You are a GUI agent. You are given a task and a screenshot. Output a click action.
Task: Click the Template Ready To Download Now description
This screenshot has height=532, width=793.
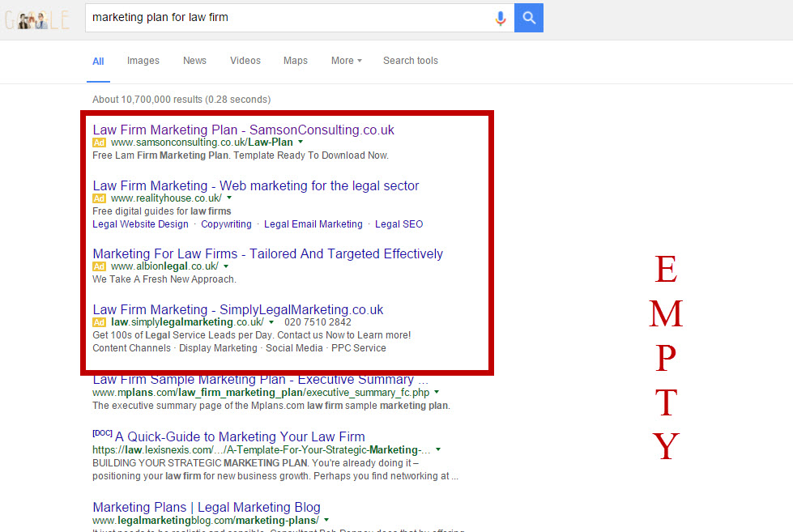(311, 155)
